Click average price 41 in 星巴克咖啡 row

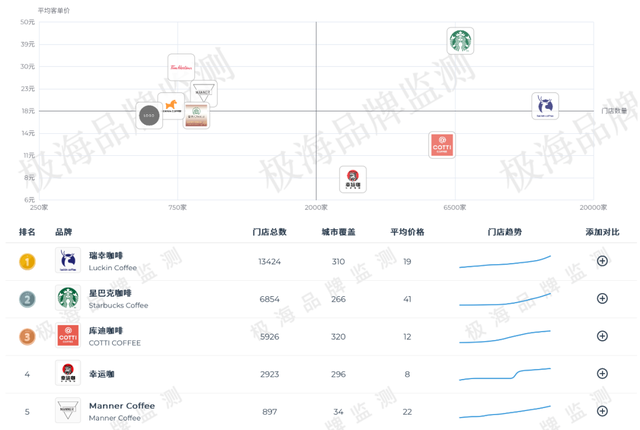407,299
